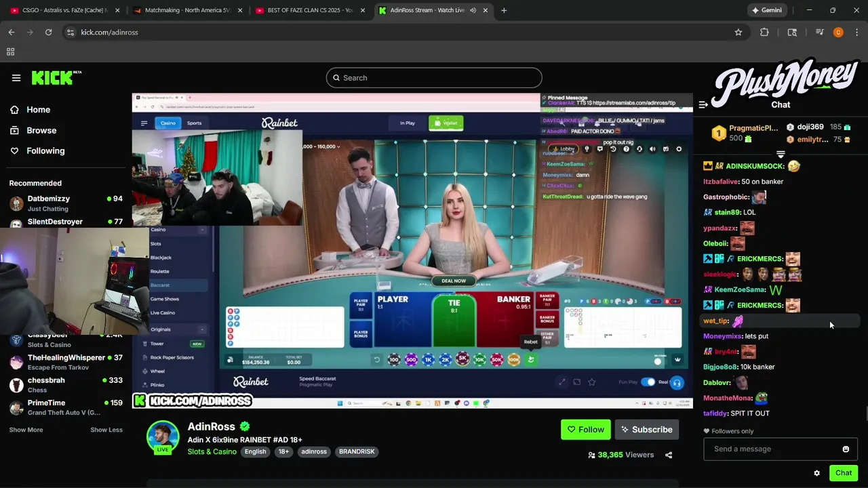Click the Kick search field
Screen dimensions: 868x488
pyautogui.click(x=434, y=78)
